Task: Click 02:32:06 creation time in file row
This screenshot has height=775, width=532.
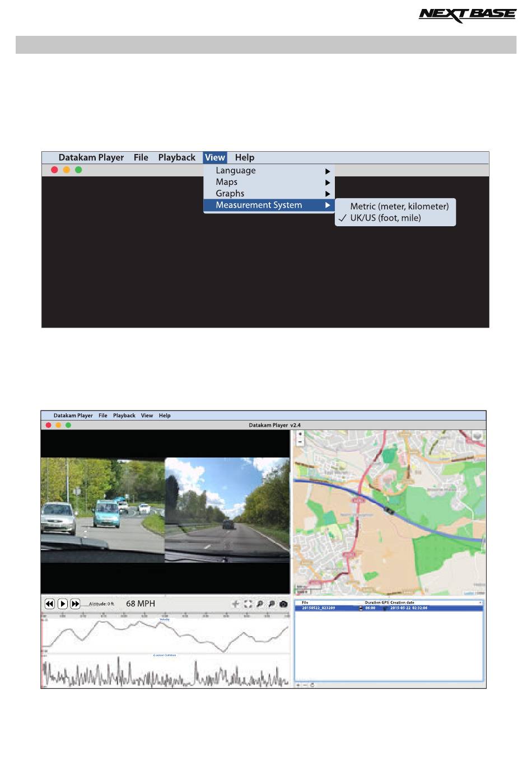Action: [x=419, y=608]
